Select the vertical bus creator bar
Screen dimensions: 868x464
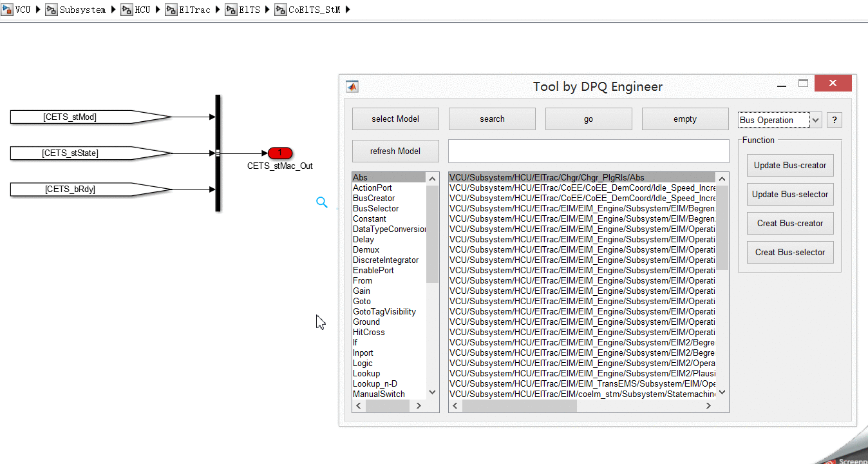click(218, 153)
